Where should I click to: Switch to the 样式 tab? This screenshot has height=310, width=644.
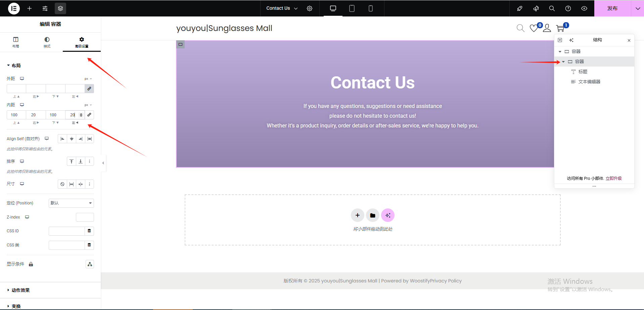(x=47, y=42)
